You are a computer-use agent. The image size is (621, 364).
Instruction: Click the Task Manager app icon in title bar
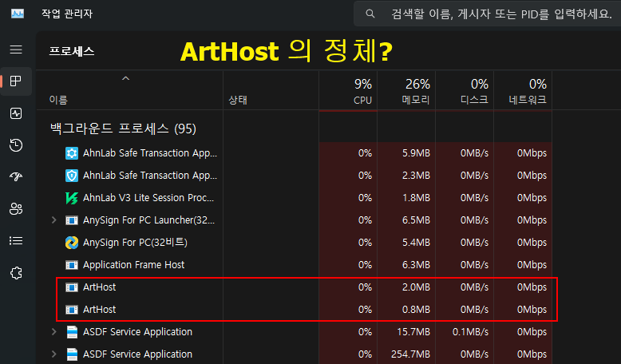18,14
